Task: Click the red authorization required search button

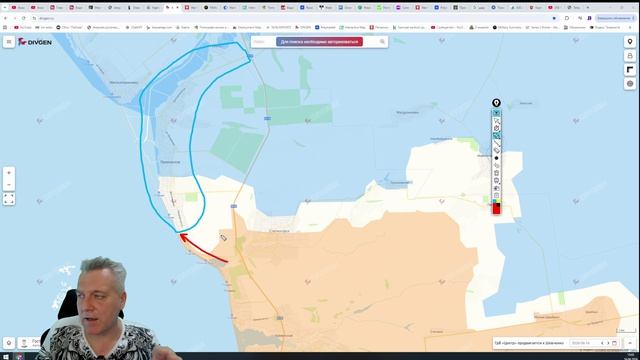Action: coord(319,42)
